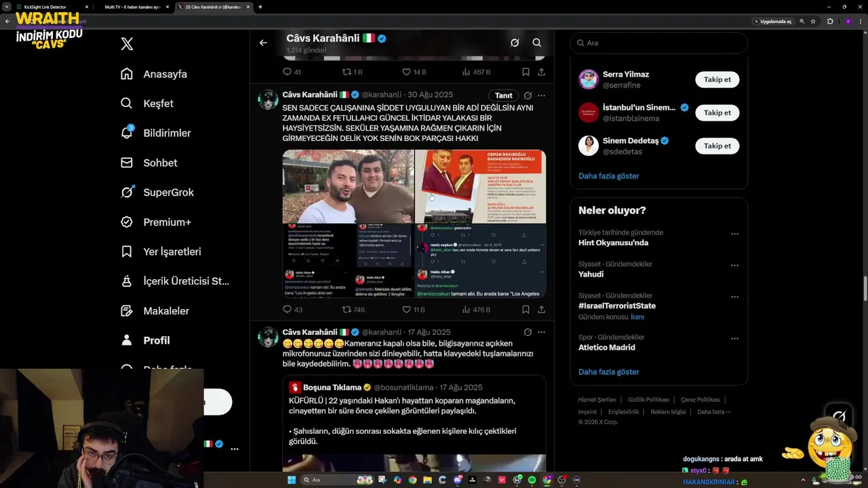
Task: Like the top post (14 B)
Action: click(x=414, y=72)
